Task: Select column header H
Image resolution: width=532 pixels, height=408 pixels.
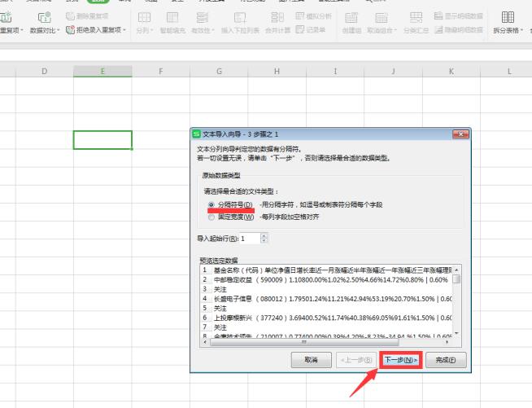Action: 277,72
